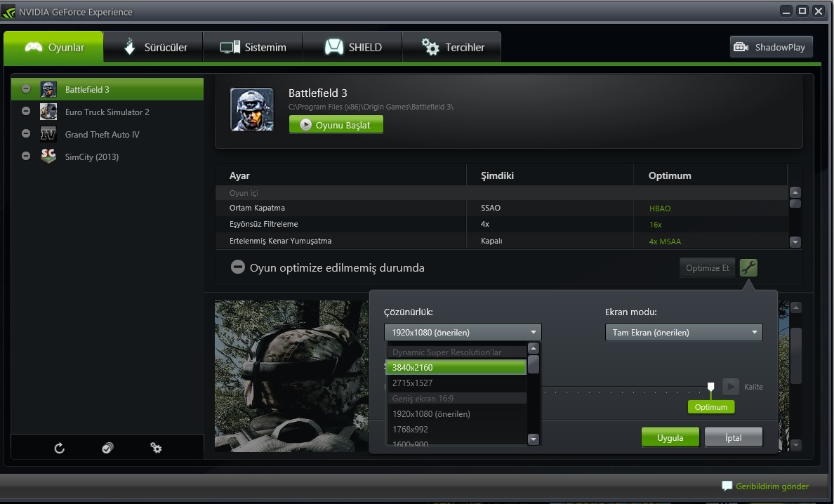Open the Oyunlar tab
Viewport: 834px width, 504px height.
[x=54, y=47]
